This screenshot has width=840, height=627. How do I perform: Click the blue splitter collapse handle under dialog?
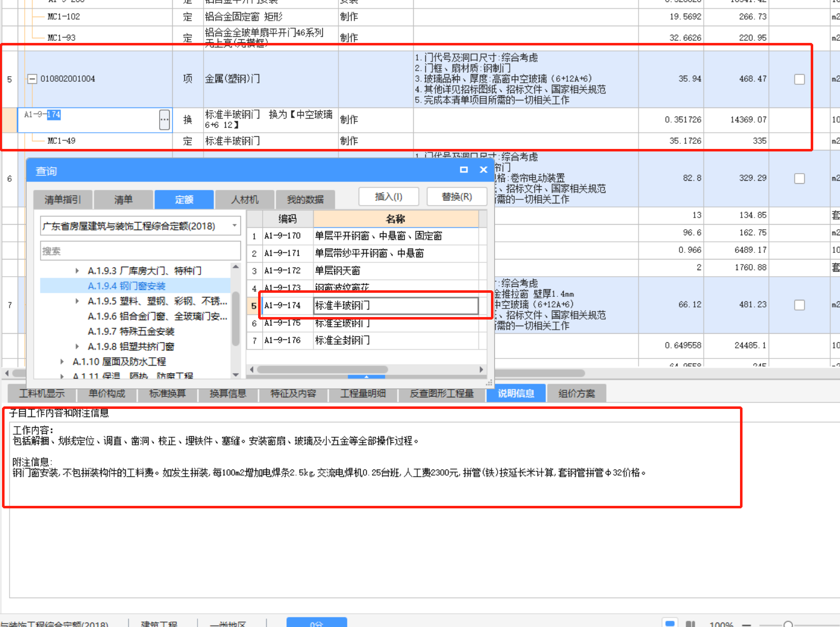366,377
